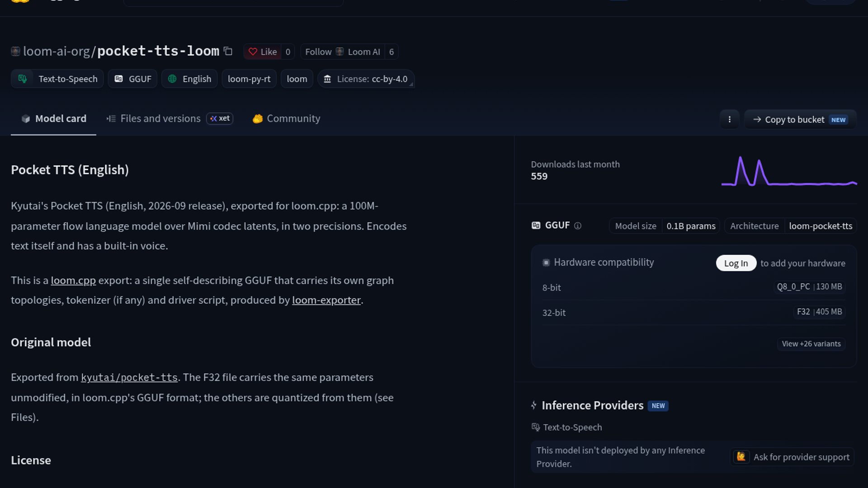Click the GGUF info circle icon

[578, 225]
